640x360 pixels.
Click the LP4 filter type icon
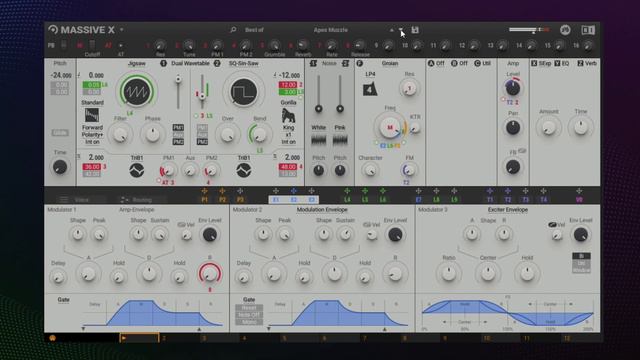coord(370,89)
